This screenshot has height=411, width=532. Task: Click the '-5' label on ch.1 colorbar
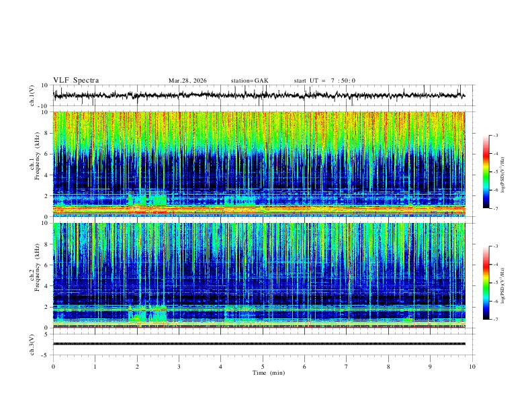point(495,172)
